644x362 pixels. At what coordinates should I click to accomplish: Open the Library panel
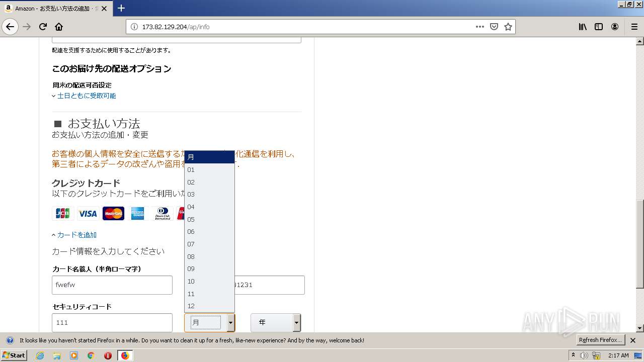[583, 27]
